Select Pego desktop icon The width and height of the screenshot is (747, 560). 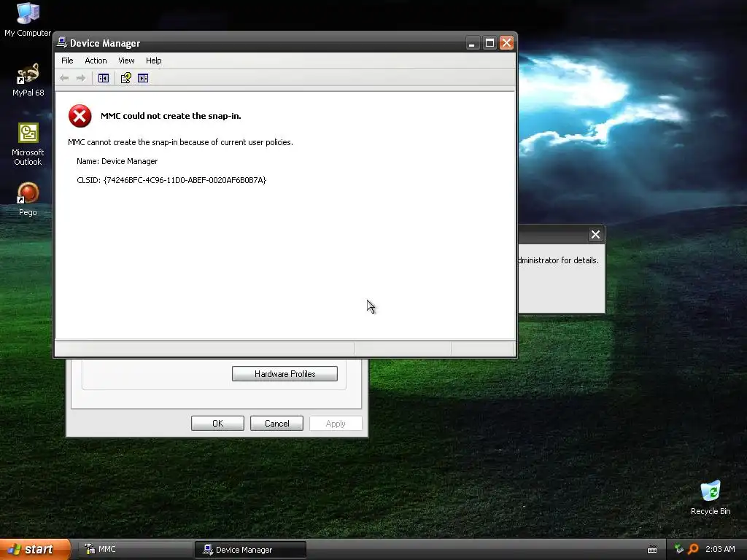pyautogui.click(x=28, y=199)
